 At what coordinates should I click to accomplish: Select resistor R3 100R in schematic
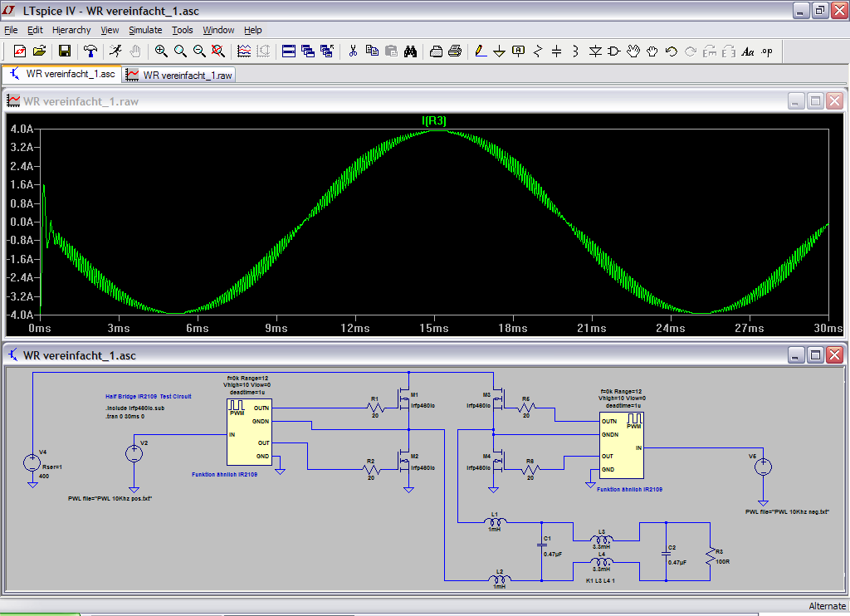tap(711, 557)
